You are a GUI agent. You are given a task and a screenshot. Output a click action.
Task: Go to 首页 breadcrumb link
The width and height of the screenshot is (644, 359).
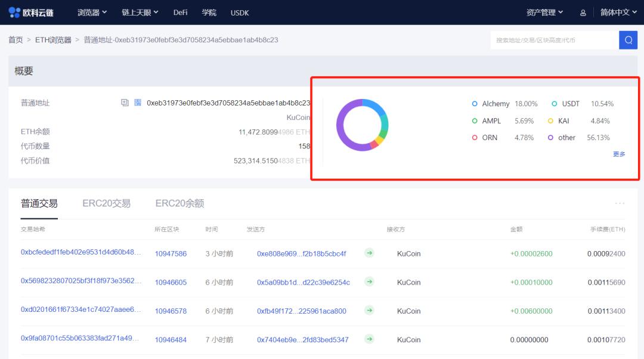tap(16, 40)
